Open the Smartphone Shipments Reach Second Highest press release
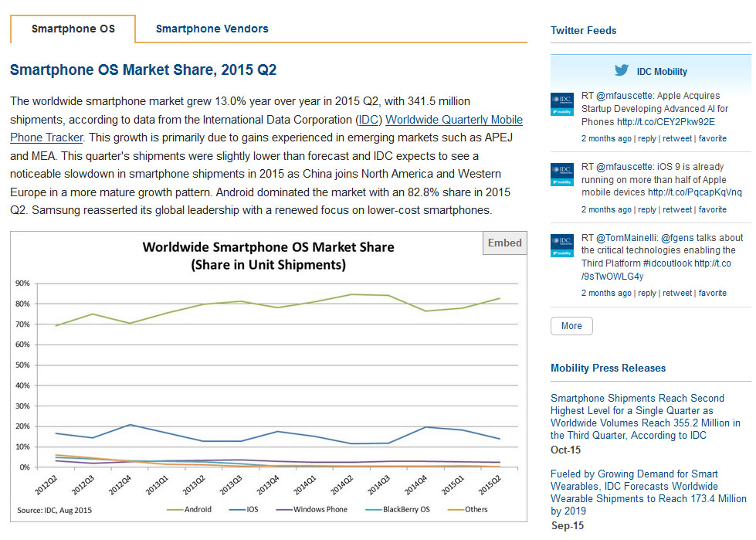The height and width of the screenshot is (540, 756). (645, 416)
